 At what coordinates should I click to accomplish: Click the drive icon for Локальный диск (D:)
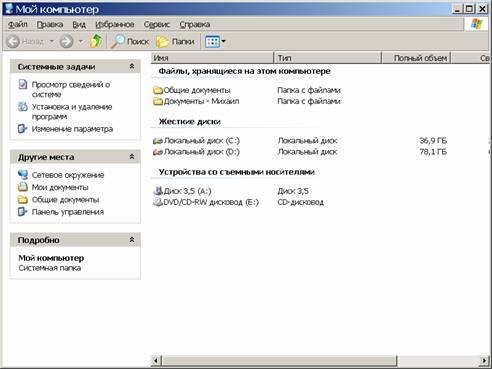click(x=158, y=152)
